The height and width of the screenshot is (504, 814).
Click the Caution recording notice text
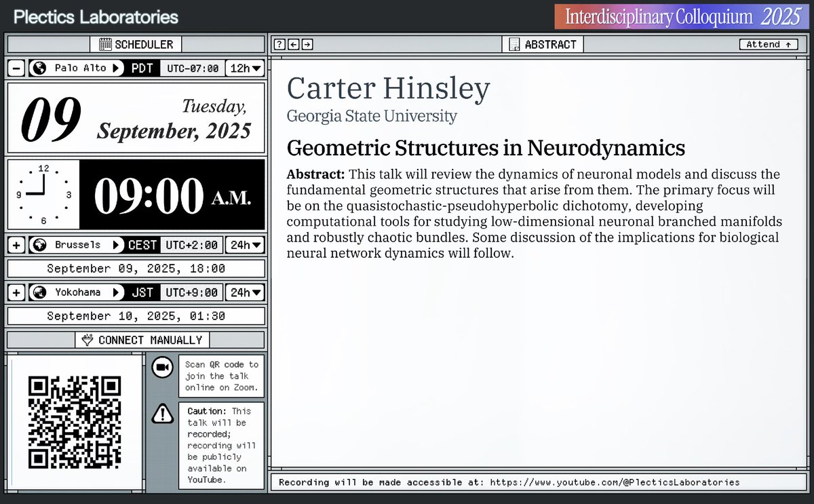[x=222, y=446]
